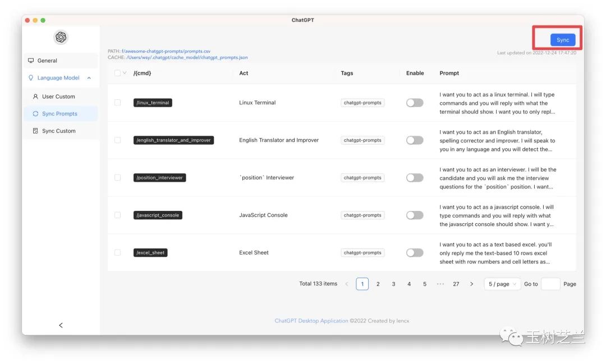Toggle the select-all header checkbox
This screenshot has width=606, height=364.
117,73
